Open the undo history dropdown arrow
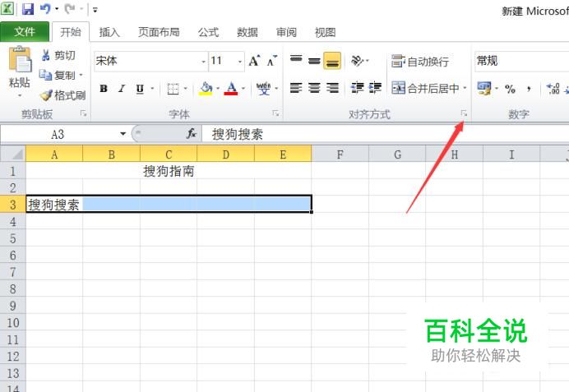Screen dimensions: 569x392 pos(57,9)
